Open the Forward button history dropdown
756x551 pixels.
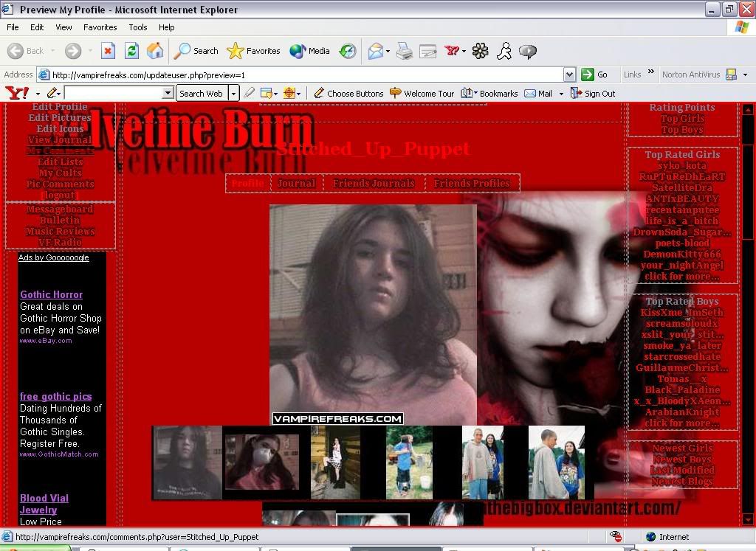[x=90, y=51]
